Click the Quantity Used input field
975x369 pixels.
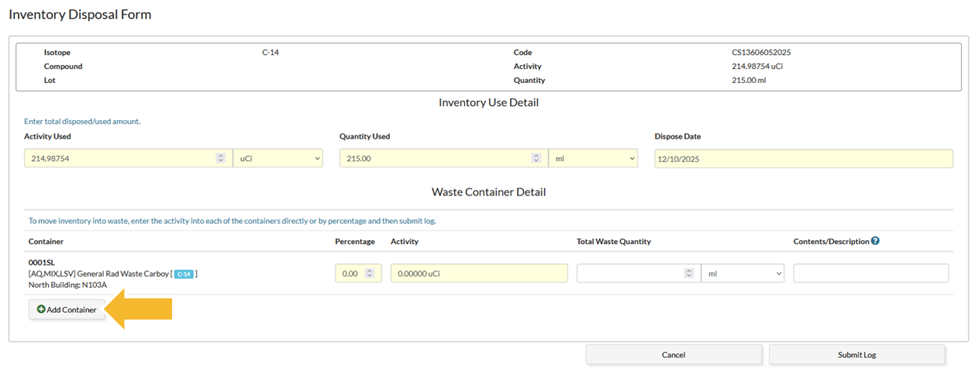point(443,159)
